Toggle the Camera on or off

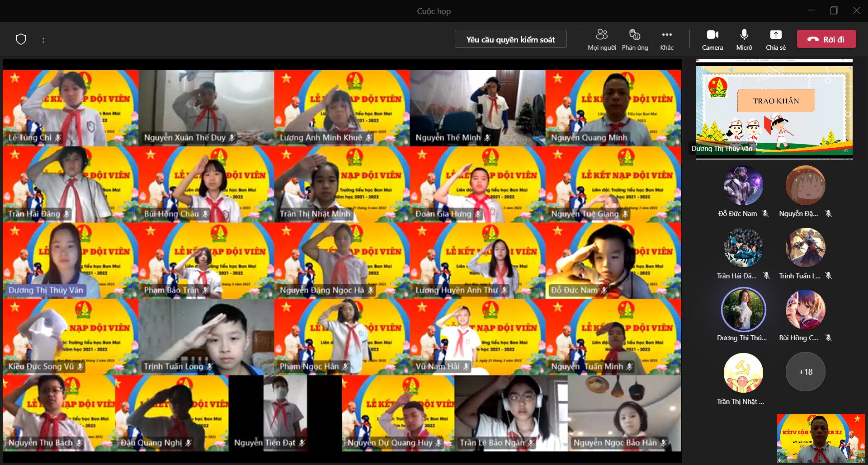click(712, 40)
